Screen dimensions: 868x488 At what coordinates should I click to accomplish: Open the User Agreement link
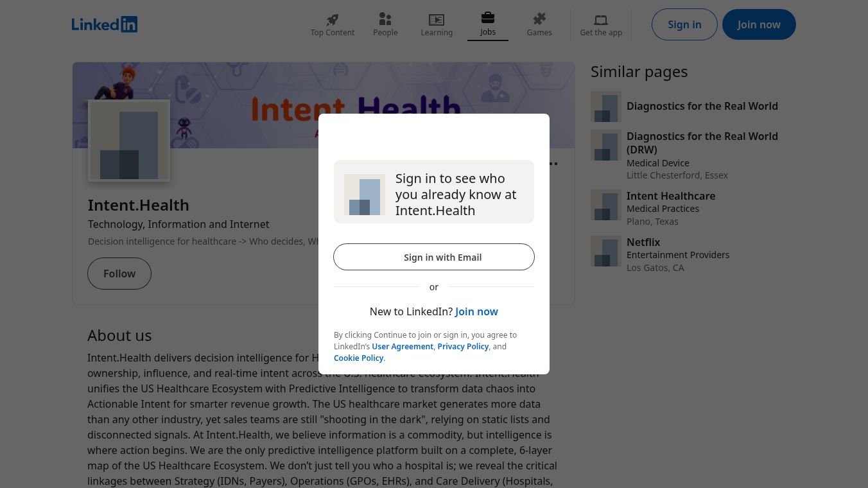[403, 346]
